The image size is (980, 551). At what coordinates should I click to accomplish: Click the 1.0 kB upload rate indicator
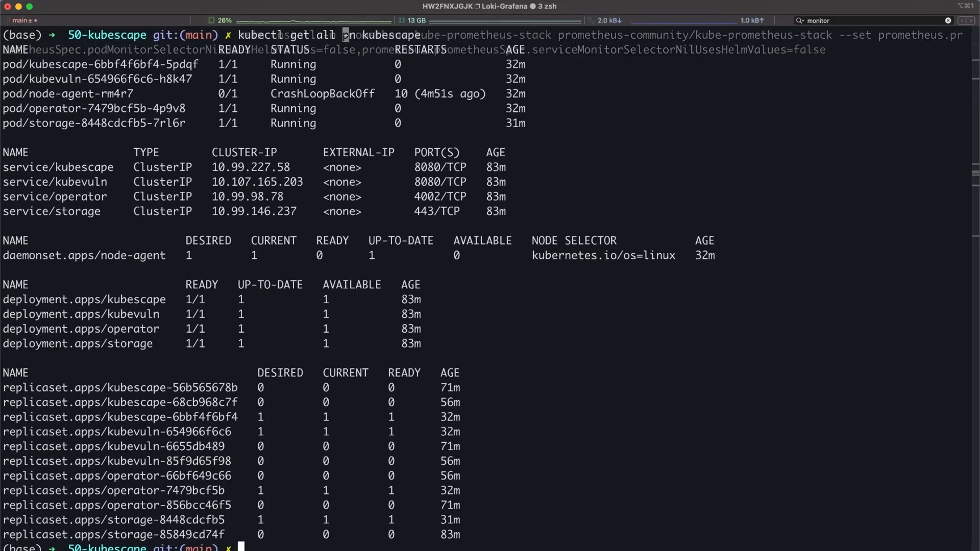coord(752,20)
